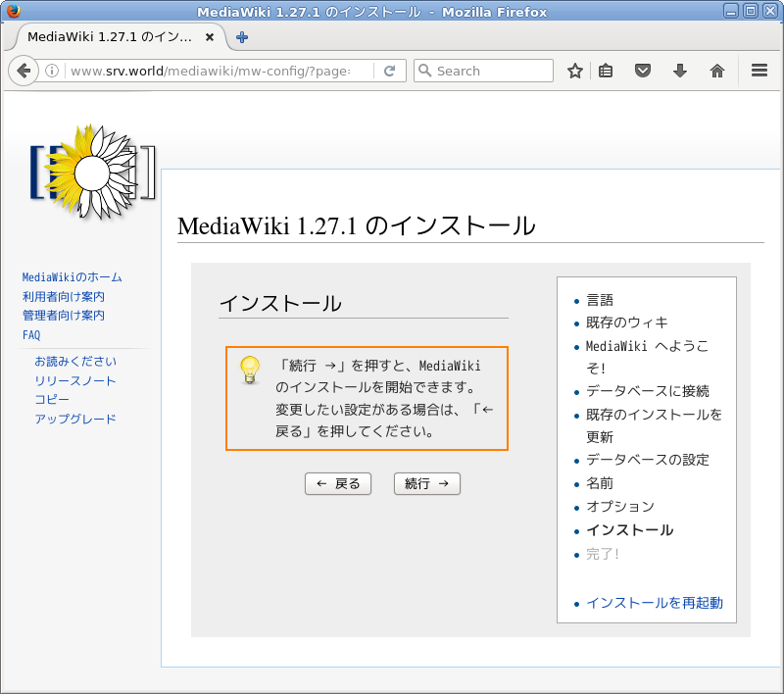Open the site information icon in address bar
784x694 pixels.
[52, 71]
